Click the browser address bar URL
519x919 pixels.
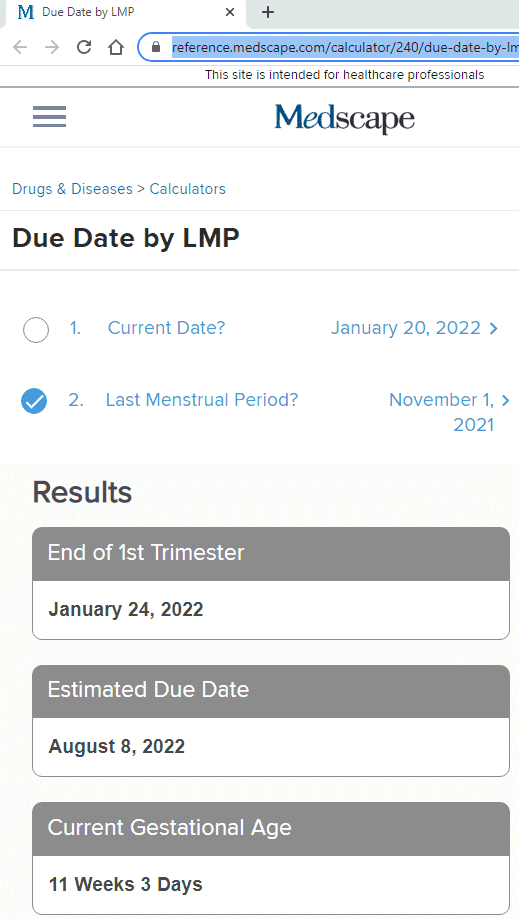point(345,47)
